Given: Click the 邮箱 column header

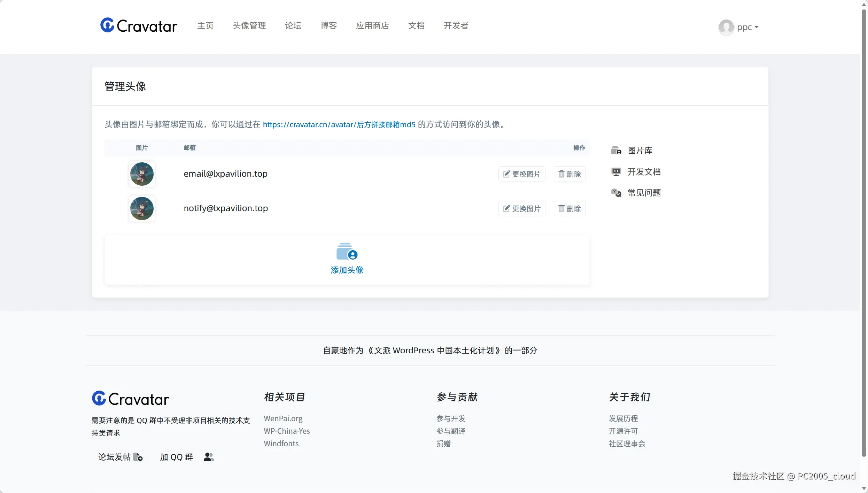Looking at the screenshot, I should click(190, 148).
